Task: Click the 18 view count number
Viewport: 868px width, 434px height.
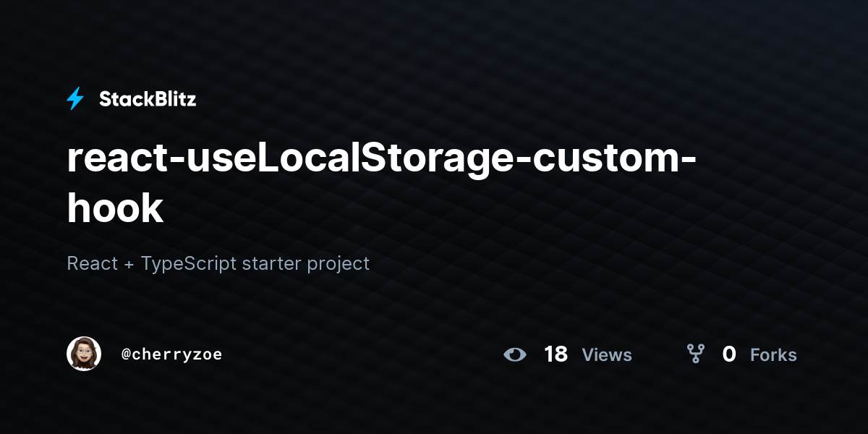Action: tap(556, 354)
